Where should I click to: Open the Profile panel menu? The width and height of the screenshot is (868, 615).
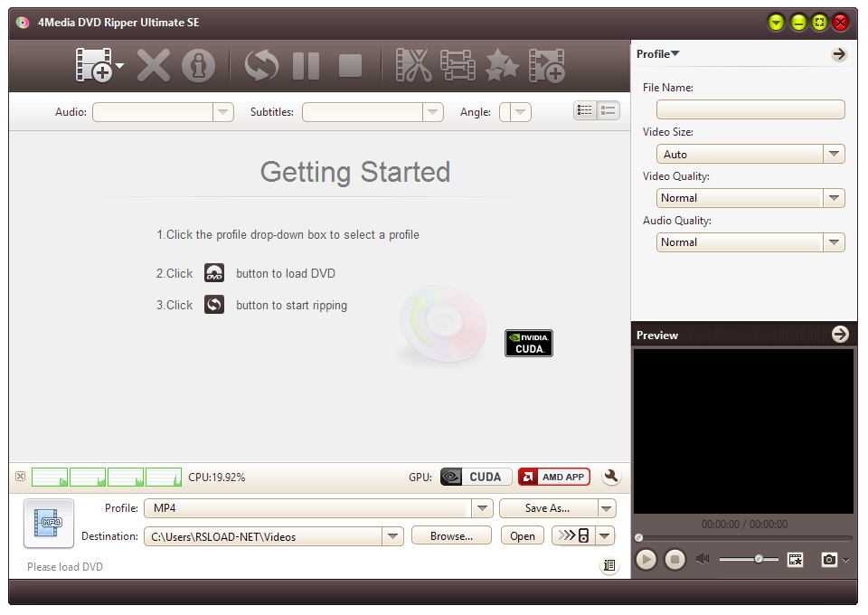pyautogui.click(x=657, y=53)
